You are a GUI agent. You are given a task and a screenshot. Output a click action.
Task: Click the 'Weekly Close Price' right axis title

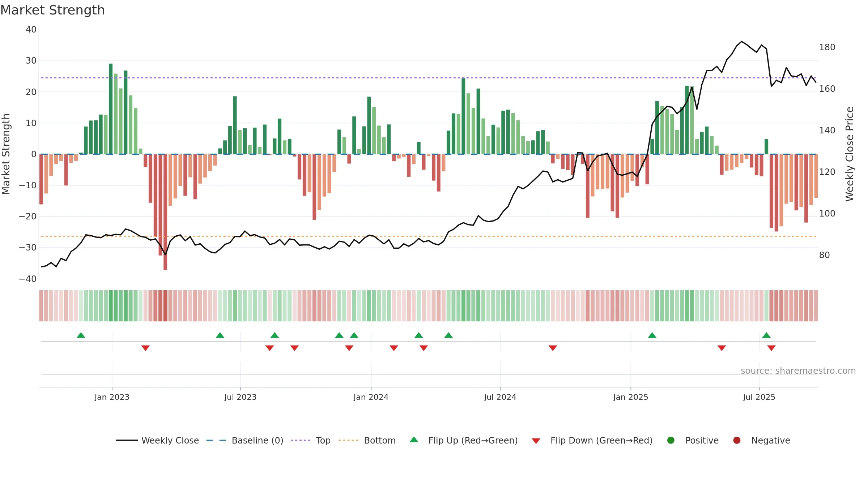pos(850,154)
